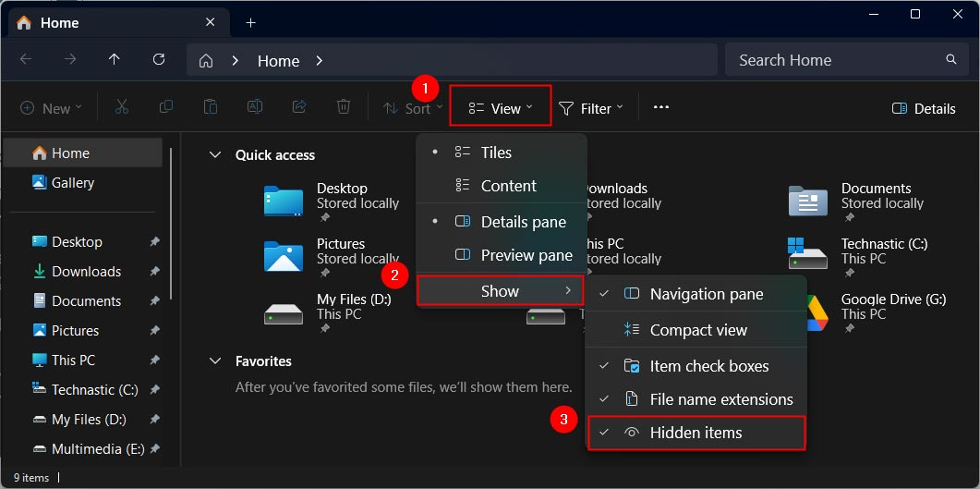Open the Technastic (C:) drive tile
Screen dimensions: 980x489
coord(857,257)
